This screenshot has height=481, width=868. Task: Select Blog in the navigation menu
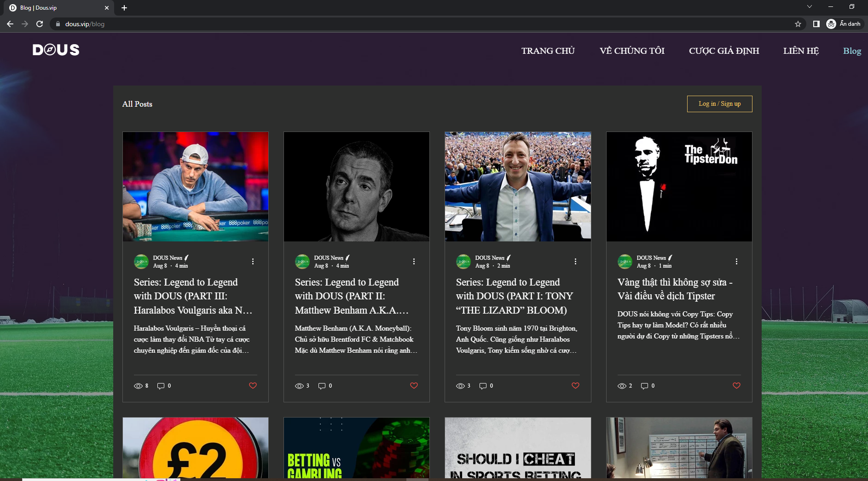(852, 51)
